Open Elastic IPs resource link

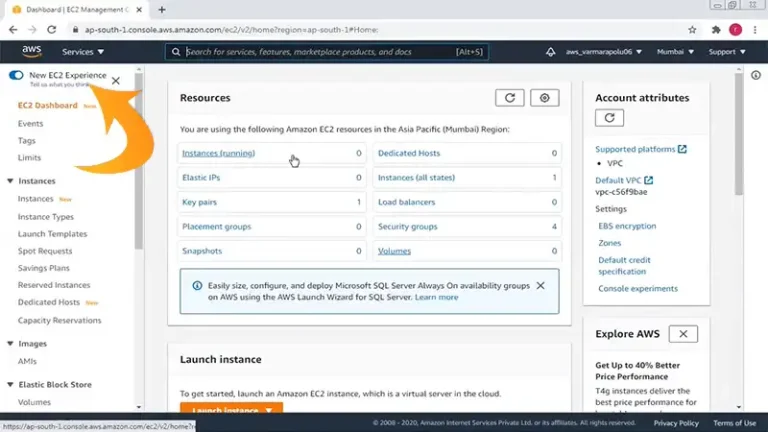click(201, 178)
